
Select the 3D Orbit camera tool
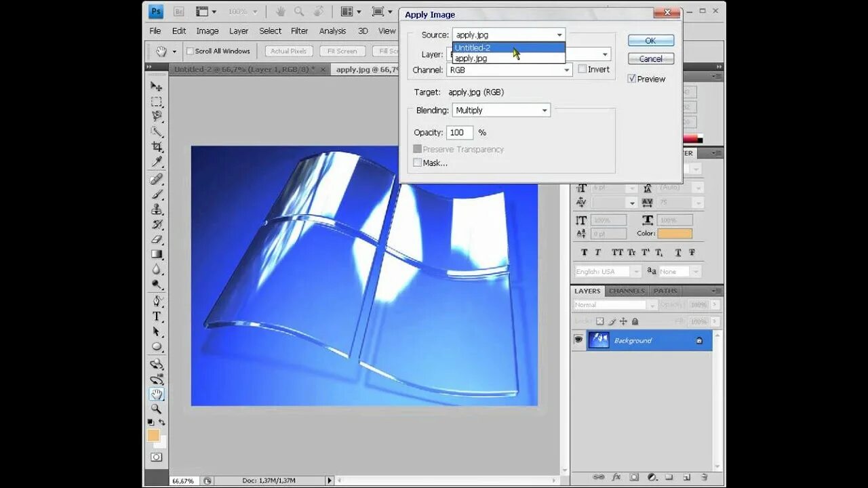pyautogui.click(x=157, y=379)
